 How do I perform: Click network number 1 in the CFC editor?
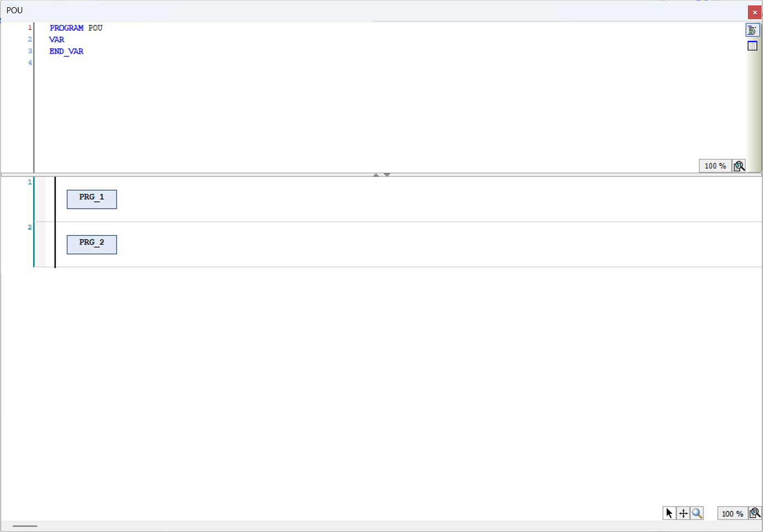[x=29, y=181]
